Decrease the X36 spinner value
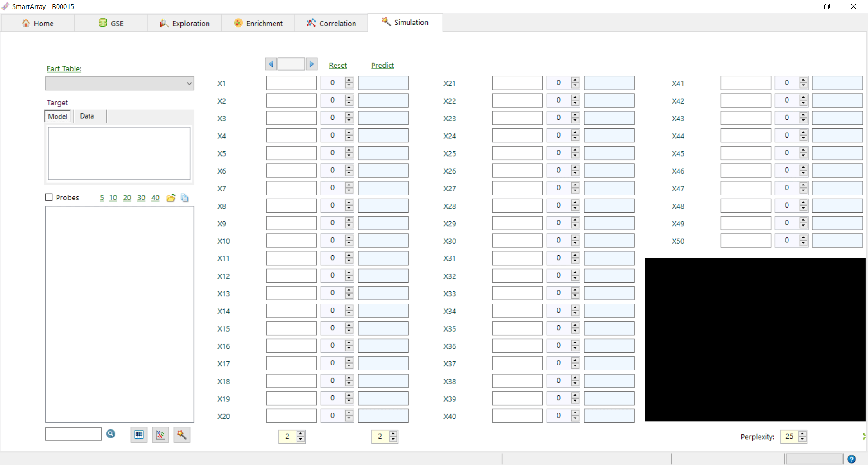 [x=575, y=348]
